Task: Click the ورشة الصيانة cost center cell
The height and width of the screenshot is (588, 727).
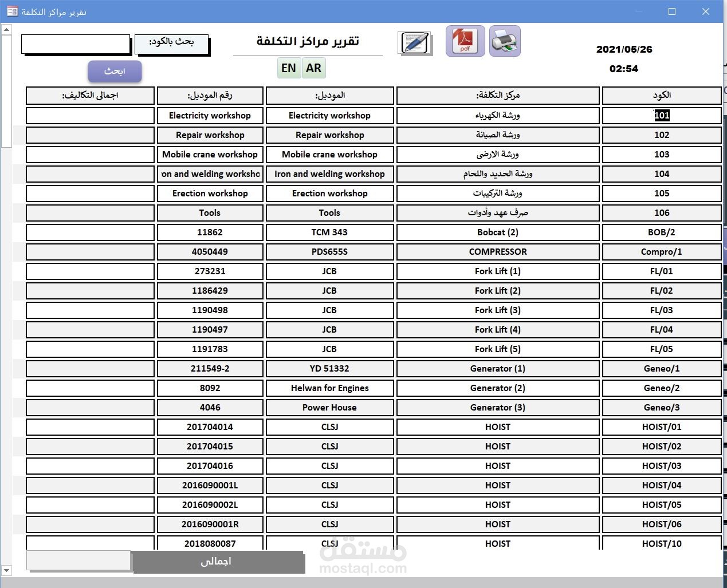Action: pyautogui.click(x=498, y=135)
